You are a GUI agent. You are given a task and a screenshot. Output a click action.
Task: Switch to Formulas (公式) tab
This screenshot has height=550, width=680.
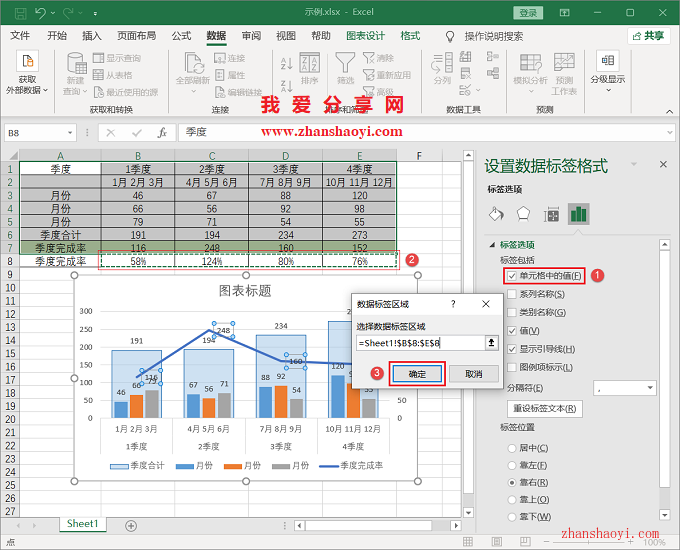coord(181,36)
